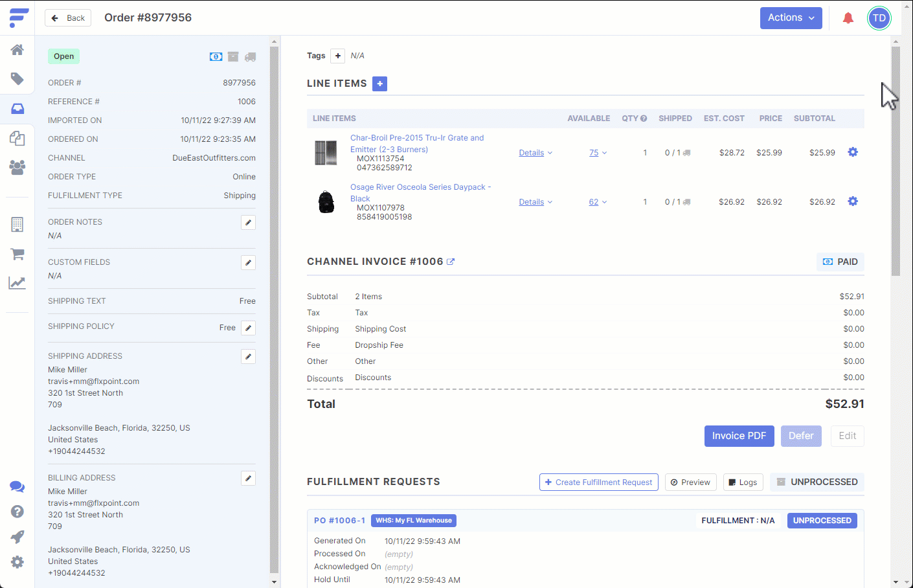
Task: Open Osage River Osceola Series Daypack link
Action: coord(420,193)
